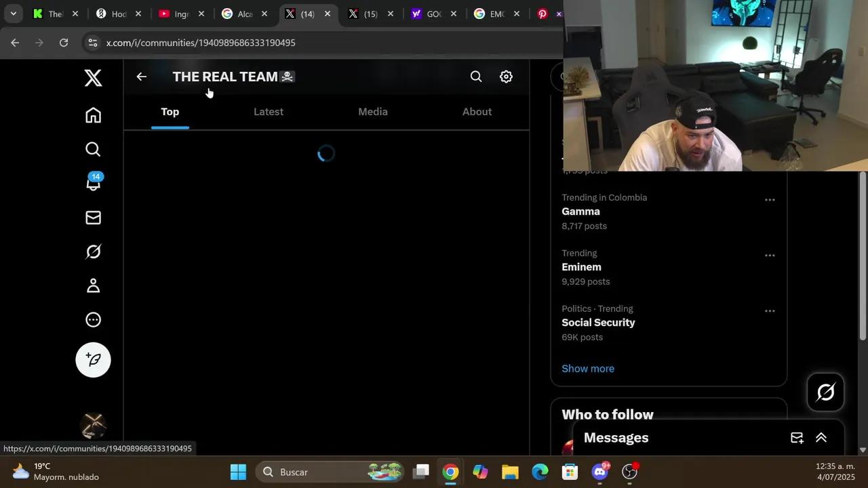The height and width of the screenshot is (488, 868).
Task: Open the Gamma trending topic
Action: (580, 211)
